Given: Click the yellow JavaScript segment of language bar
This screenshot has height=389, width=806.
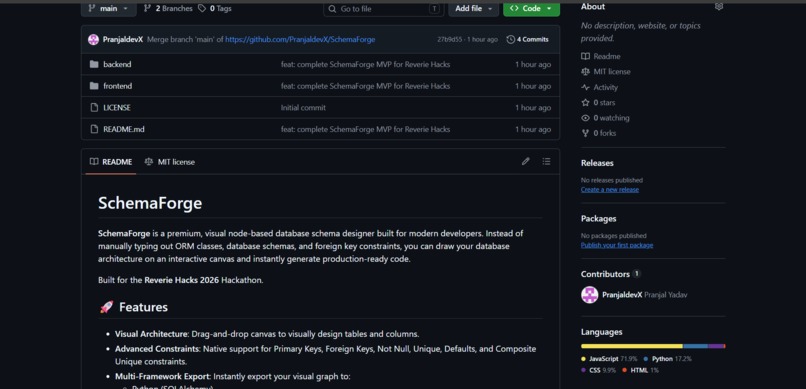Looking at the screenshot, I should 632,346.
